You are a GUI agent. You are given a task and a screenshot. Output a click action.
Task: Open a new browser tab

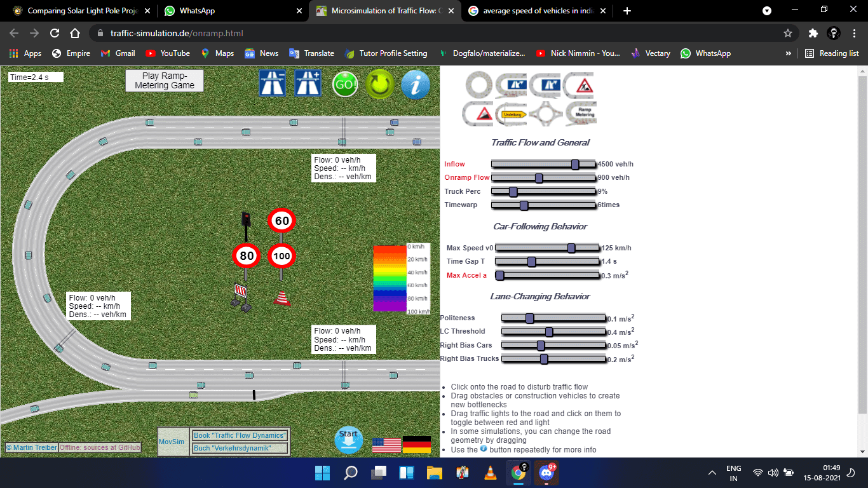[627, 11]
